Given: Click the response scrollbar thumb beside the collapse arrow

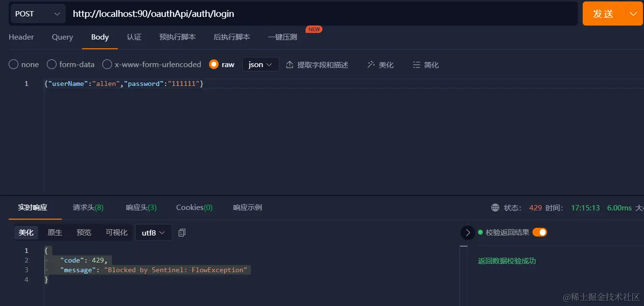Looking at the screenshot, I should [463, 246].
